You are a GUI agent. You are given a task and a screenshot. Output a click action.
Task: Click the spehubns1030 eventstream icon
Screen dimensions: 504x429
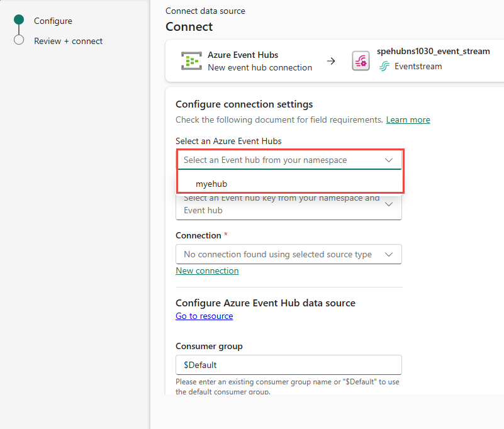tap(361, 61)
